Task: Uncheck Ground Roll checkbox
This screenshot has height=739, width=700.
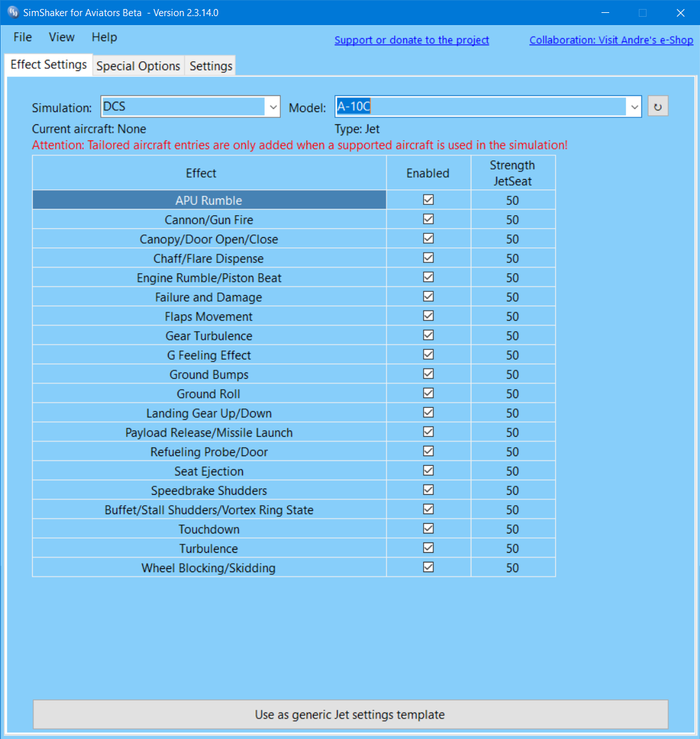Action: point(428,393)
